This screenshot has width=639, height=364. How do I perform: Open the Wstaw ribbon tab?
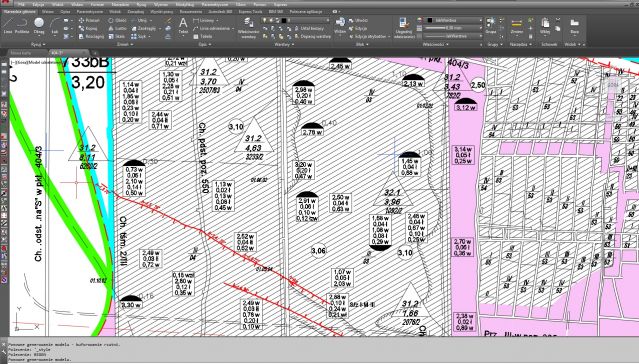[x=48, y=12]
